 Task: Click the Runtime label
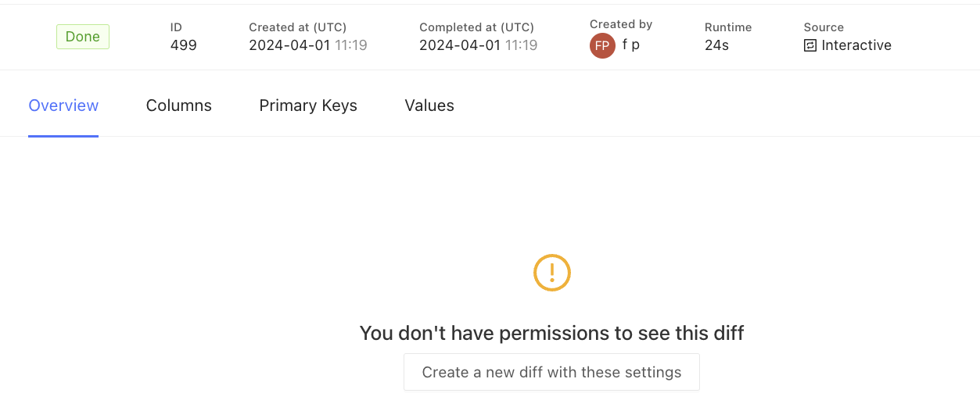728,27
